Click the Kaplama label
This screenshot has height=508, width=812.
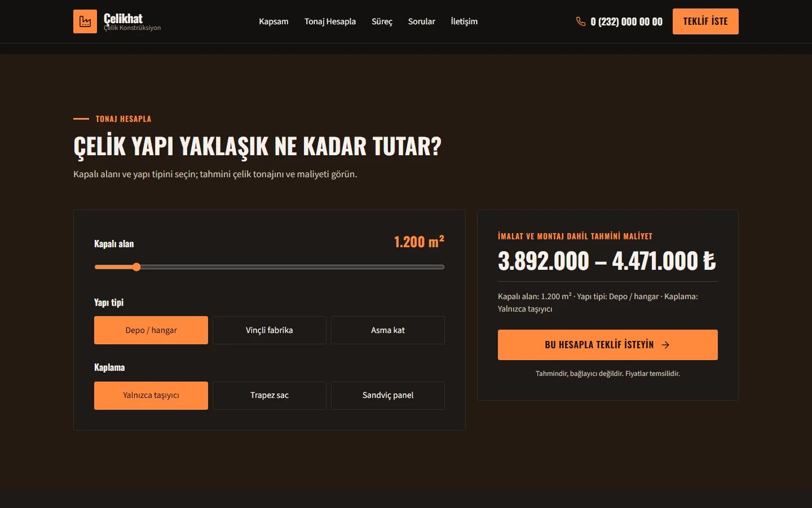point(109,367)
